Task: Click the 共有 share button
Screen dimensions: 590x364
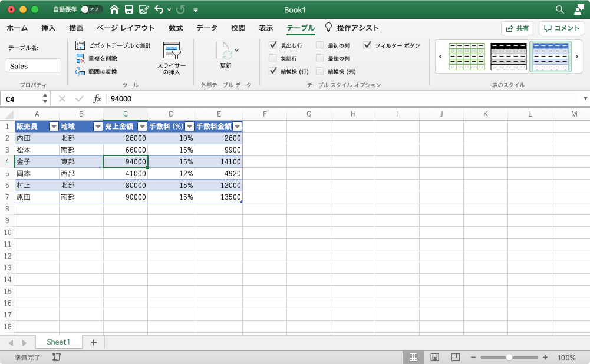Action: click(x=518, y=28)
